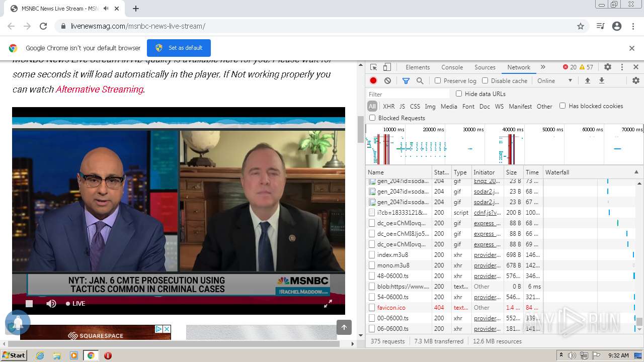Click taskbar clock 9:32 AM
This screenshot has height=362, width=644.
(618, 355)
